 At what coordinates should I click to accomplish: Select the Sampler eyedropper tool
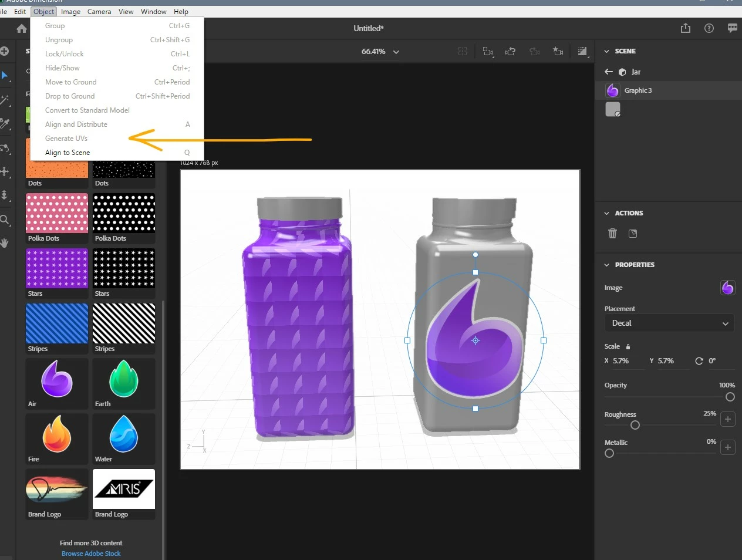(5, 123)
